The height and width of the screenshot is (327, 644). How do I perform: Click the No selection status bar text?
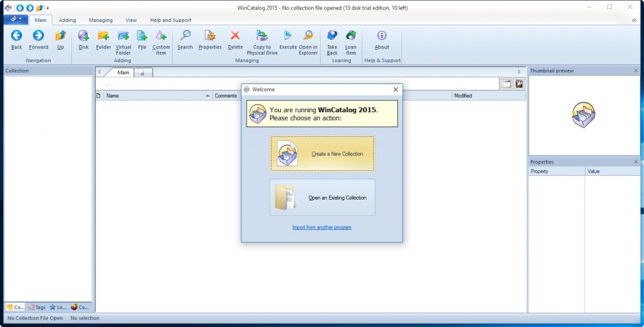(85, 318)
